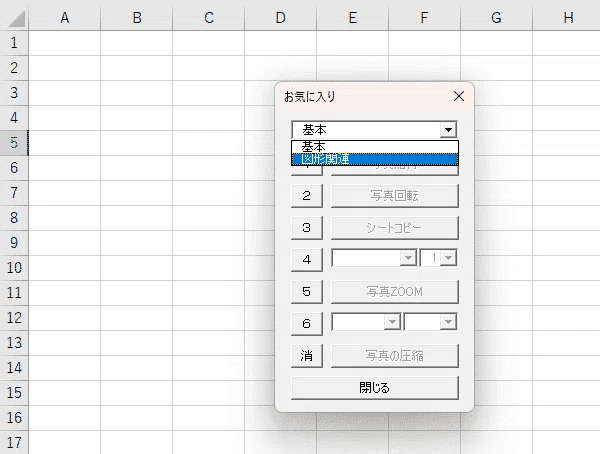Select row 15 header
600x454 pixels.
(x=14, y=393)
